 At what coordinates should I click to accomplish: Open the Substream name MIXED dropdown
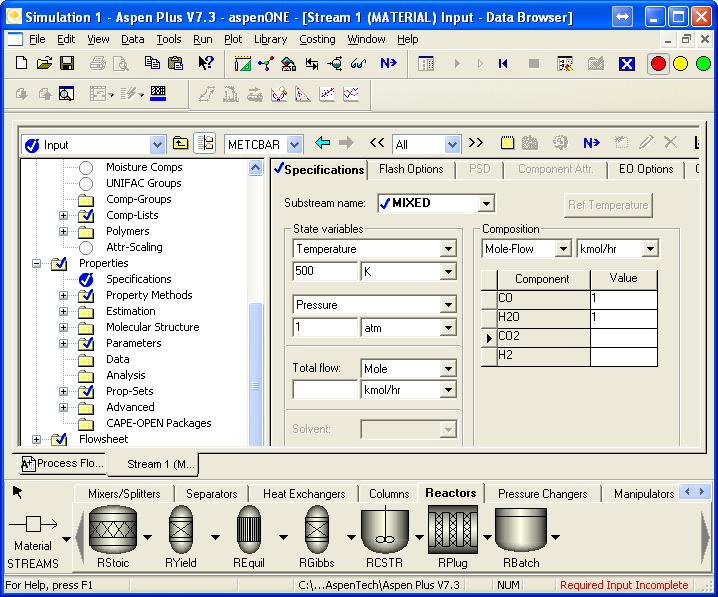486,203
